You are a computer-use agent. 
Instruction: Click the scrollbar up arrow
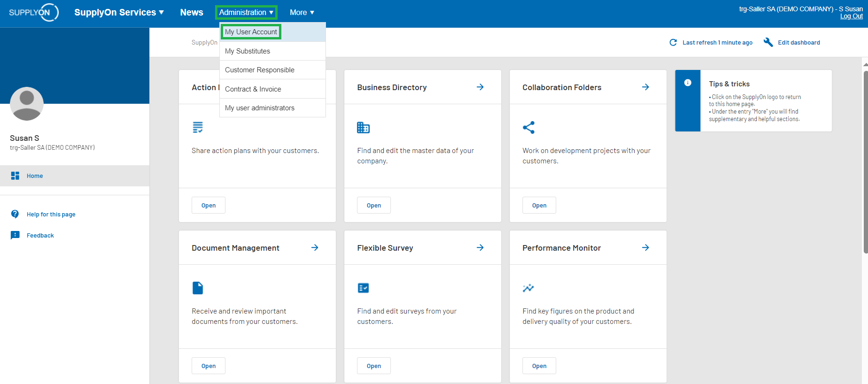click(865, 64)
